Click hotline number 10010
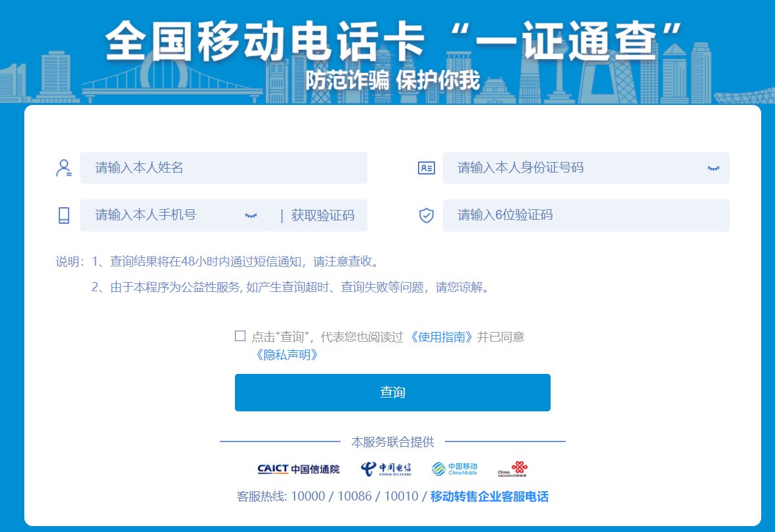 point(402,497)
